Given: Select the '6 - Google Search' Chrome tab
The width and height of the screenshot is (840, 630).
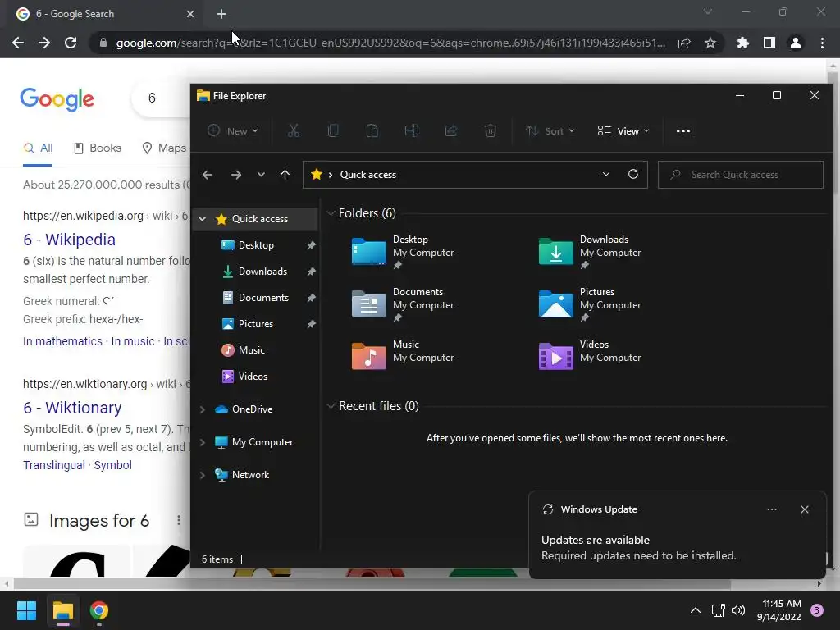Looking at the screenshot, I should [x=104, y=14].
